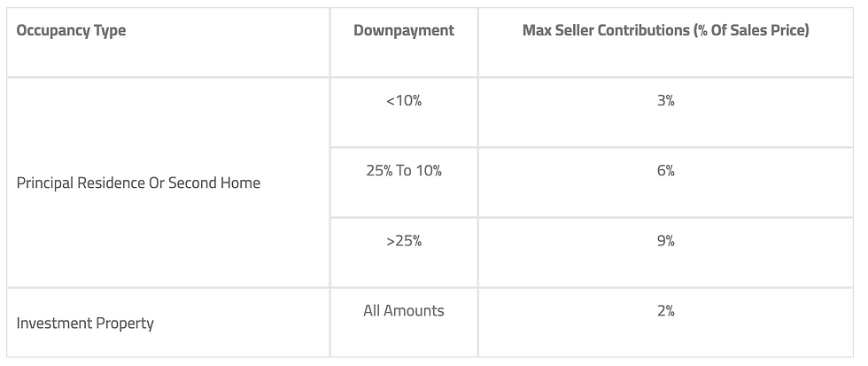Click the word "Contributions" in the header

click(646, 31)
